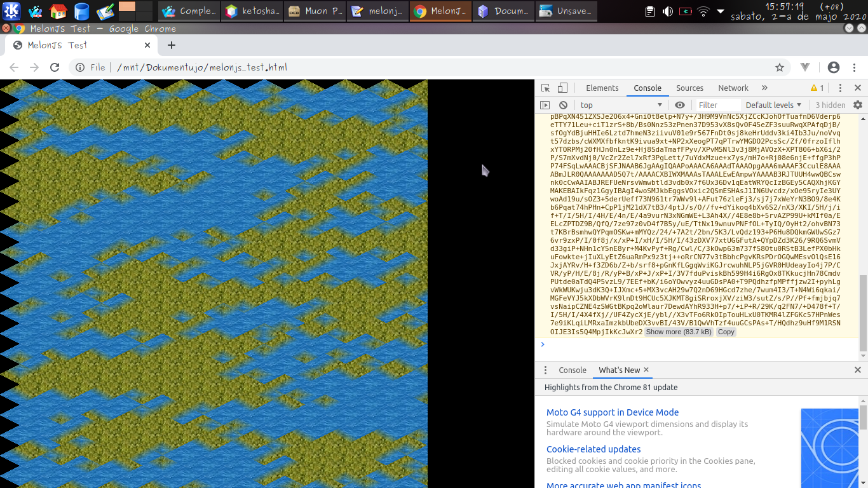This screenshot has height=488, width=868.
Task: Switch to the Elements tab
Action: coord(602,88)
